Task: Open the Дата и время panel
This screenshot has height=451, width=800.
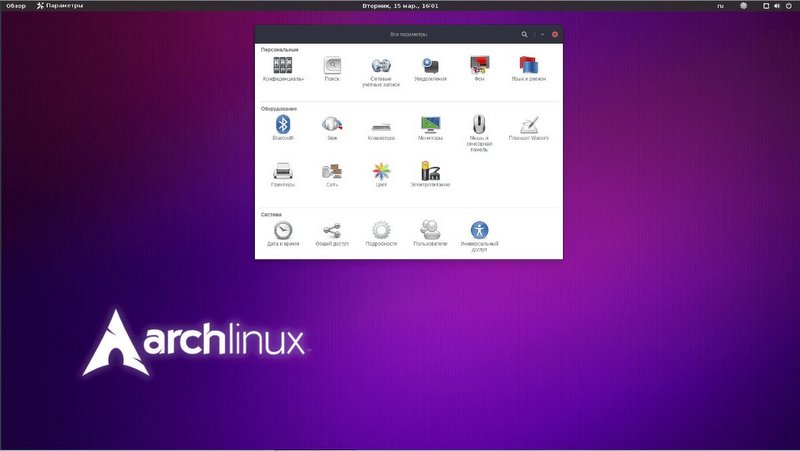Action: [283, 234]
